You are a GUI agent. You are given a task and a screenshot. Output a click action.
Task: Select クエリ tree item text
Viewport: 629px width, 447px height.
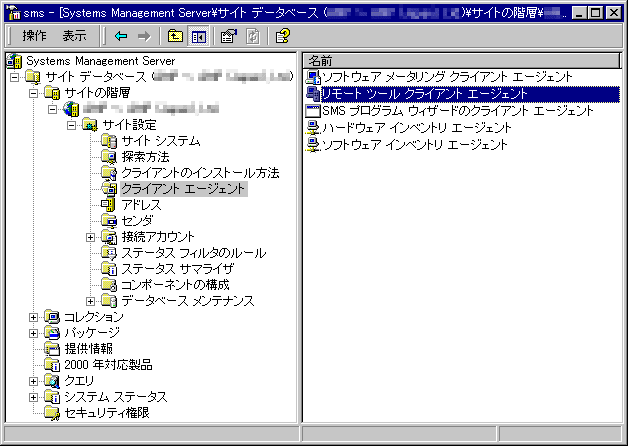pyautogui.click(x=79, y=381)
